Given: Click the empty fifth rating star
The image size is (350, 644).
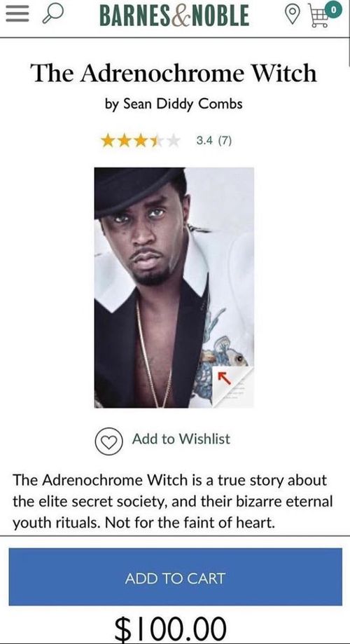Looking at the screenshot, I should (174, 141).
